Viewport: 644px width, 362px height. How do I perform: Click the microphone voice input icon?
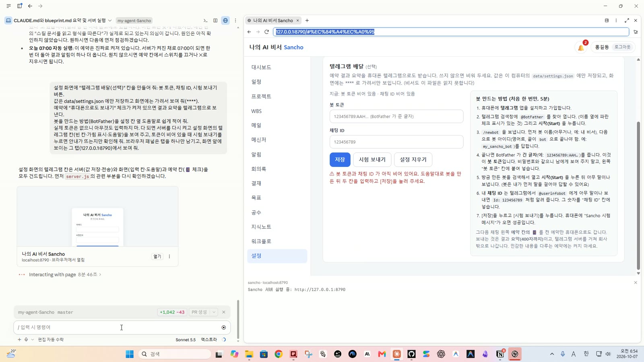[26, 339]
